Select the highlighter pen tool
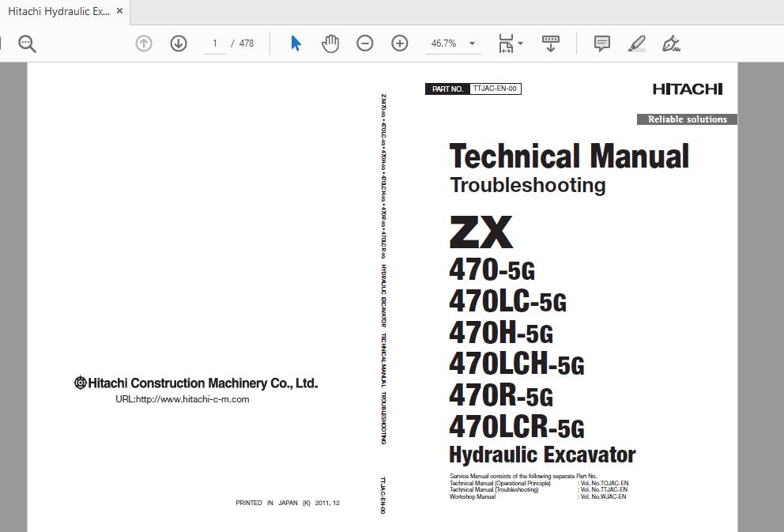 [636, 43]
